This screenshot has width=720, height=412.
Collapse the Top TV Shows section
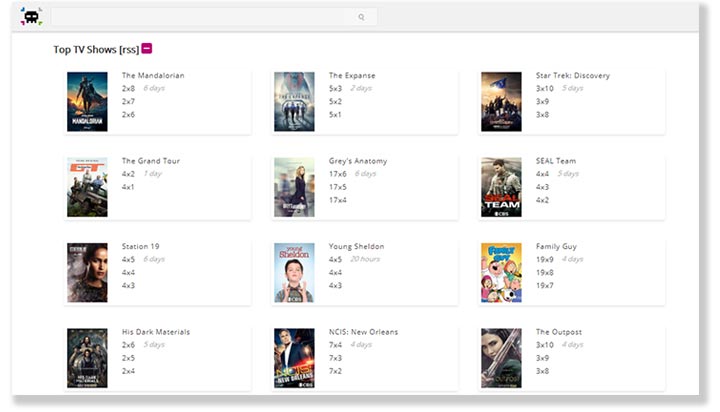coord(147,48)
